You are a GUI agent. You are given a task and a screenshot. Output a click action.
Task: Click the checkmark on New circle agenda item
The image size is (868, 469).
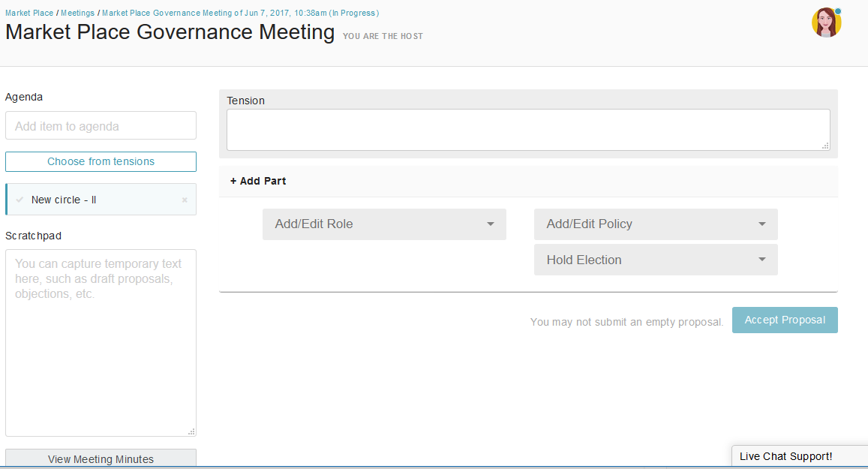[x=20, y=200]
